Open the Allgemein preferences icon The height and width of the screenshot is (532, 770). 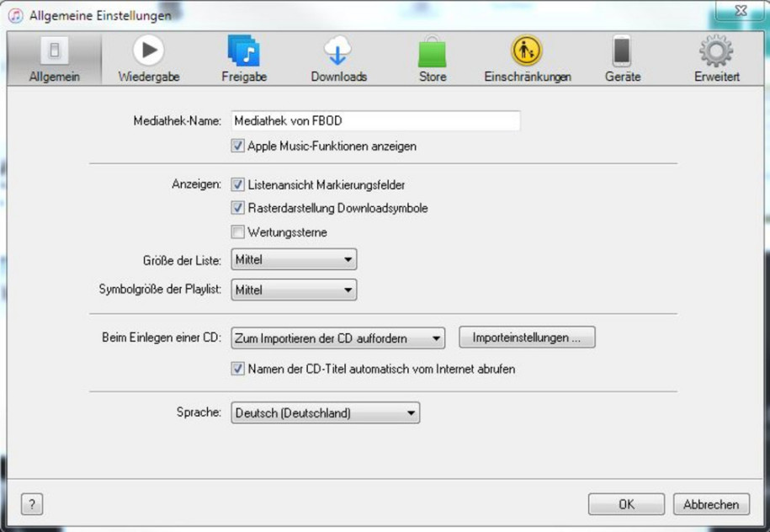[x=55, y=51]
